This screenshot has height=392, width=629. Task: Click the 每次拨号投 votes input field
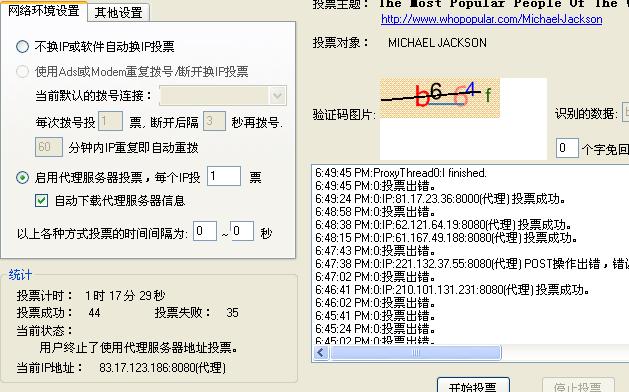pyautogui.click(x=110, y=121)
